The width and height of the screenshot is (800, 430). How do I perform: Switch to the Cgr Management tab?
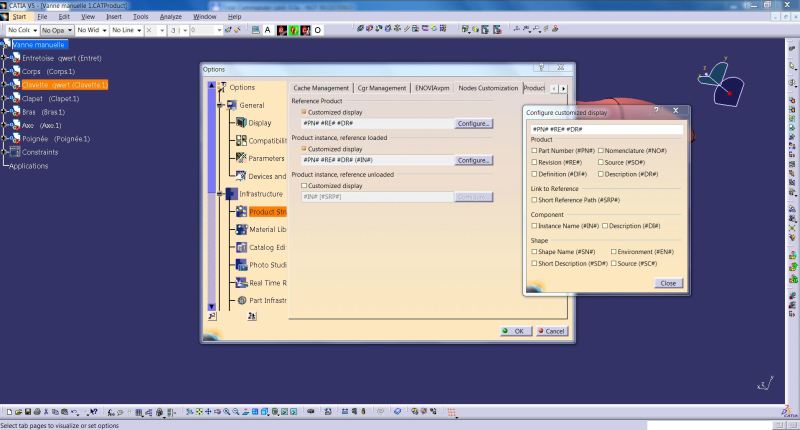point(382,88)
